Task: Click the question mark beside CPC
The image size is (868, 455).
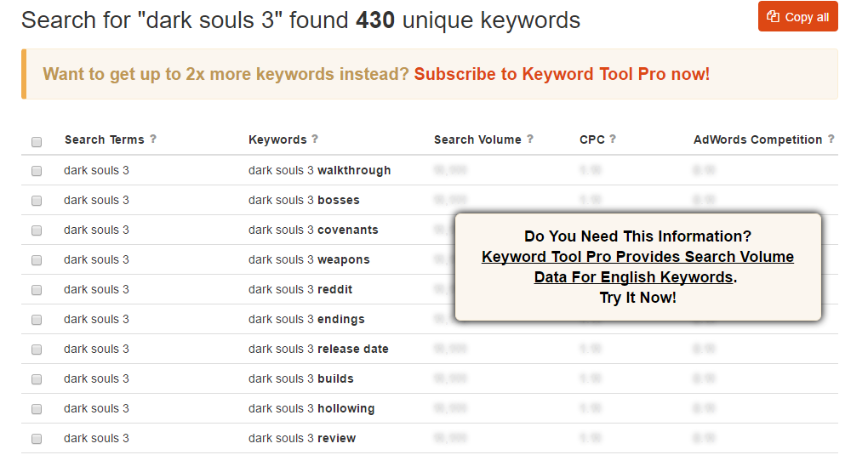Action: click(x=613, y=139)
